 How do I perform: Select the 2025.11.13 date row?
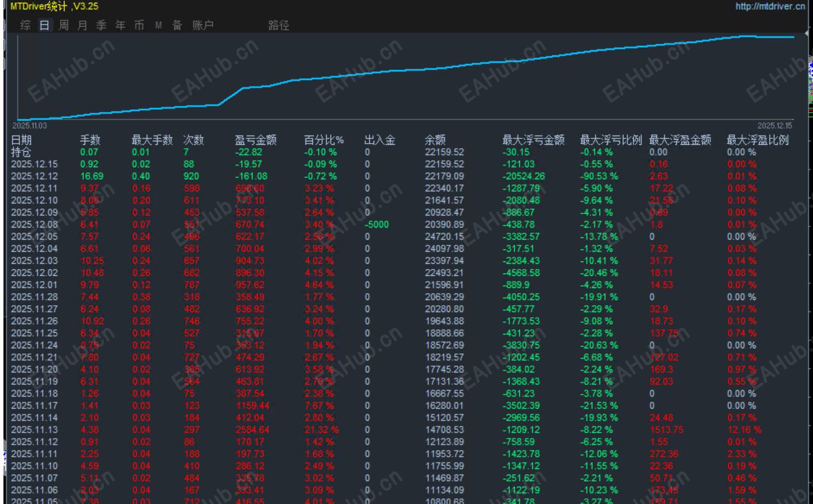pyautogui.click(x=34, y=430)
